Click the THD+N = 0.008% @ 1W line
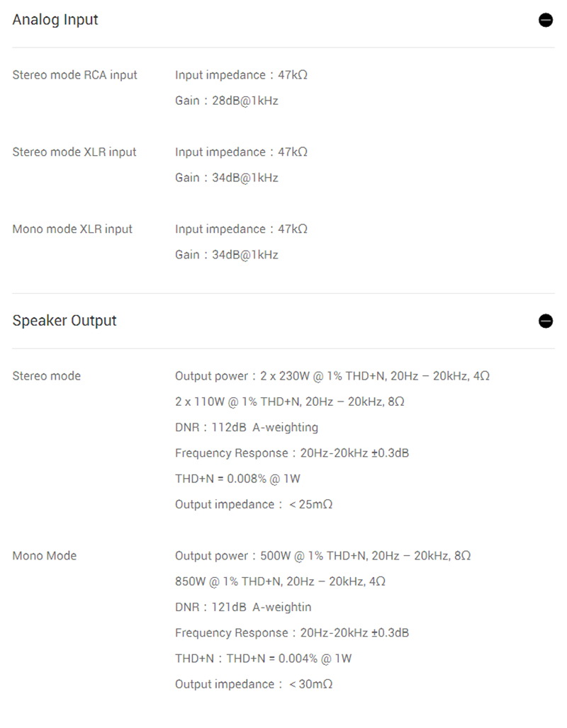This screenshot has width=567, height=728. [238, 479]
